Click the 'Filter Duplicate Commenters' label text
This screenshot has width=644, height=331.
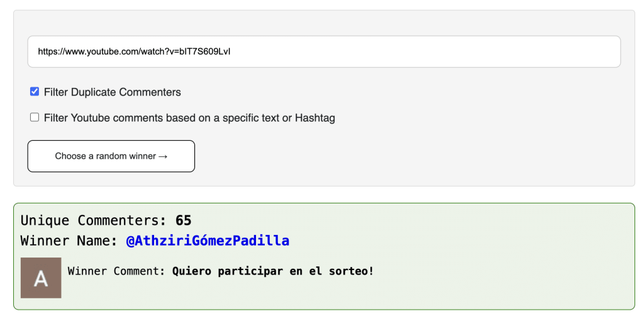point(112,92)
